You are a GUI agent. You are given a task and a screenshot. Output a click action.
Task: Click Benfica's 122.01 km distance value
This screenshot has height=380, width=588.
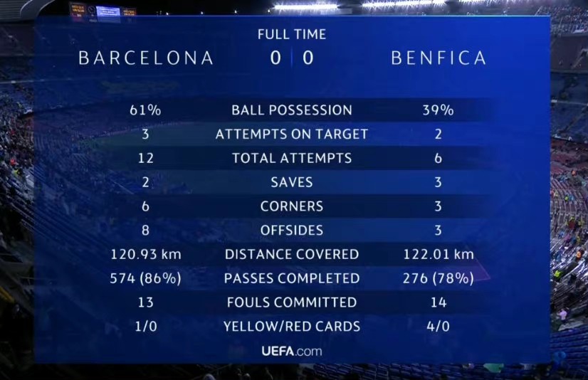tap(439, 254)
